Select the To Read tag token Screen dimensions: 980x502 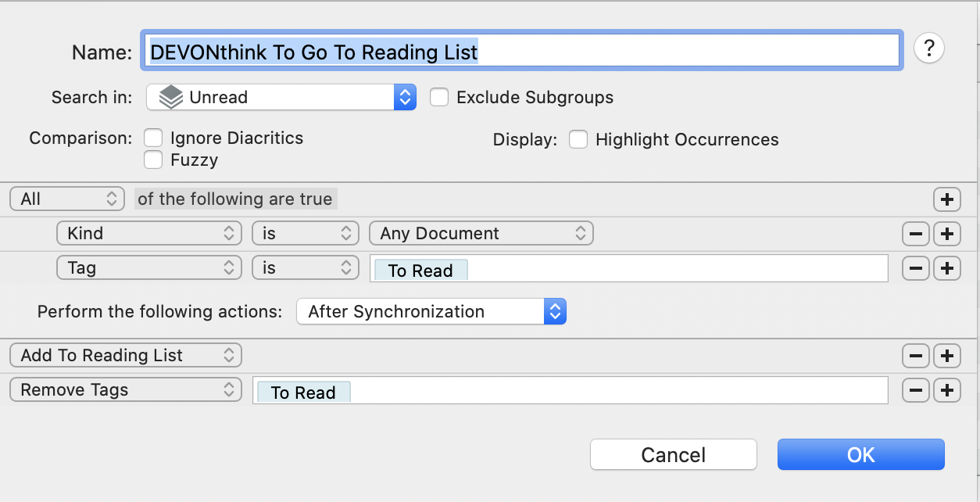[x=420, y=270]
